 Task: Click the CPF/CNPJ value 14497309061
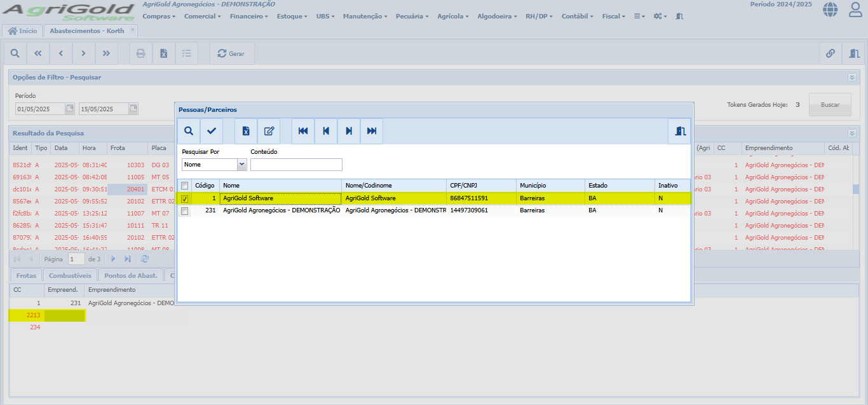tap(469, 210)
